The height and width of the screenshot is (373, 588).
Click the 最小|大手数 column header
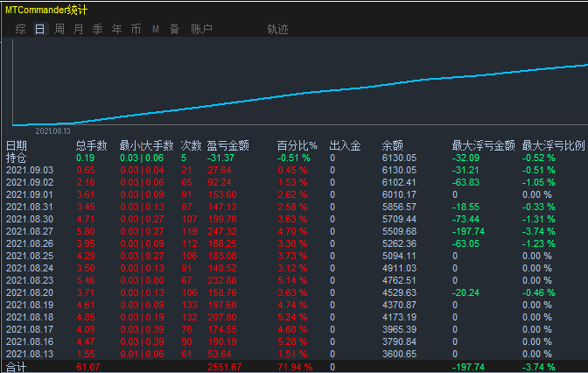(x=146, y=145)
